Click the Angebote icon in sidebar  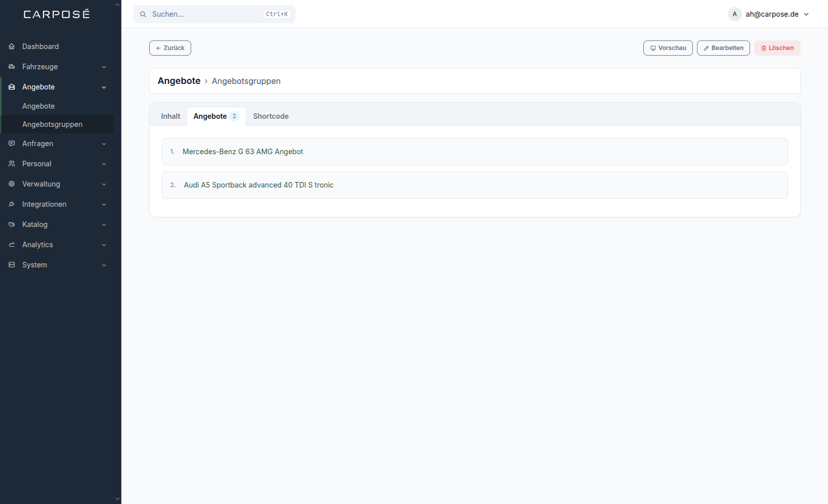12,87
